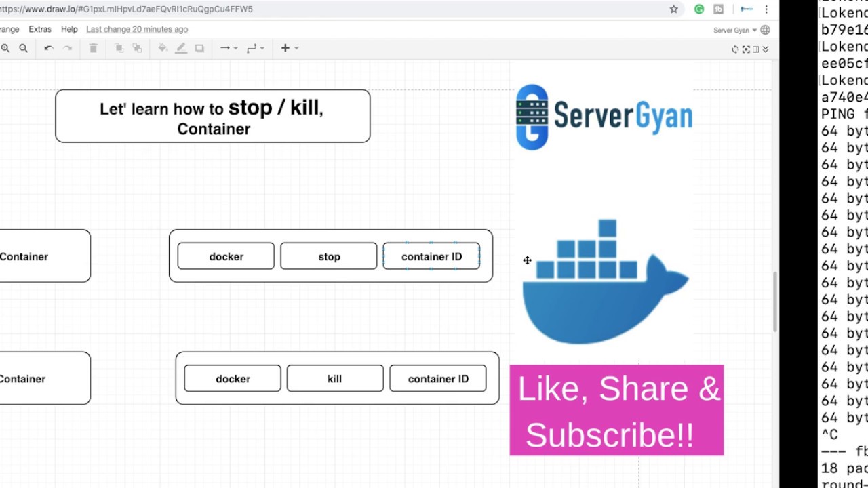The image size is (868, 488).
Task: Select the 'container ID' box in the stop row
Action: point(431,256)
